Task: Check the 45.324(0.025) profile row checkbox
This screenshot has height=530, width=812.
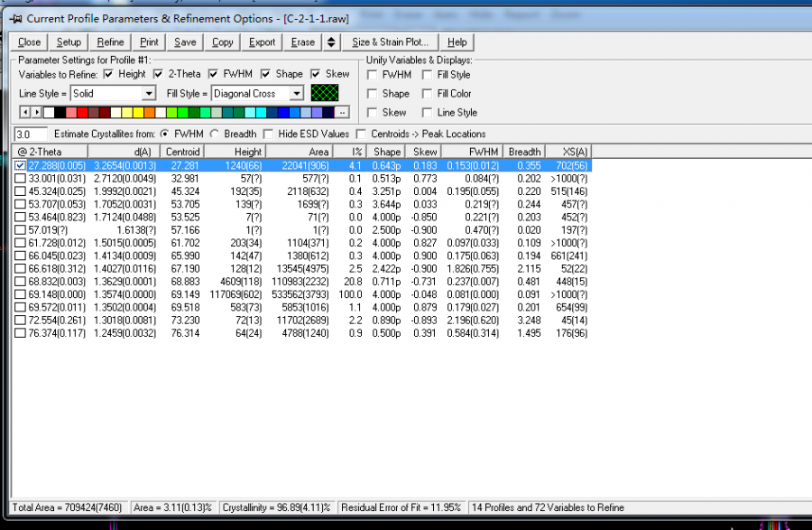Action: point(20,191)
